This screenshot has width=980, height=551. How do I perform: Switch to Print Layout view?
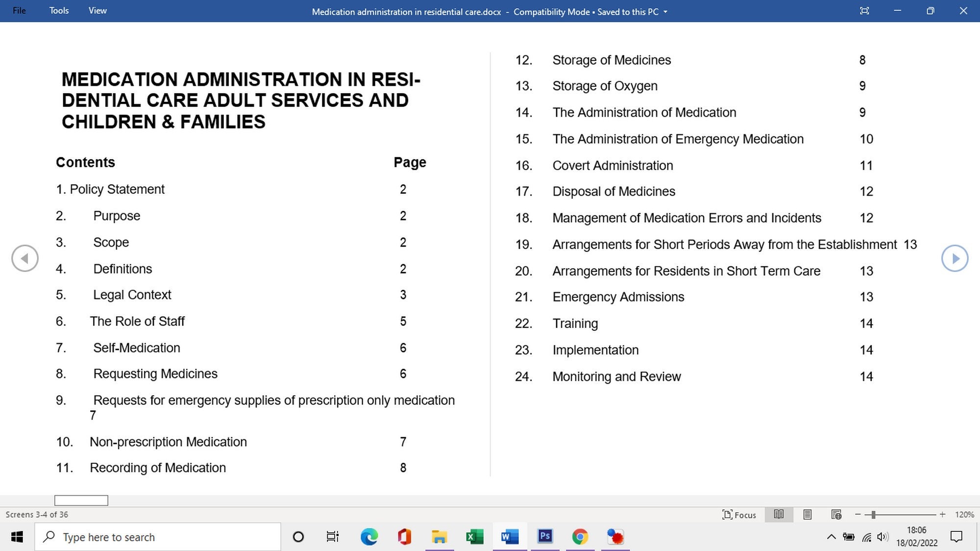point(807,515)
